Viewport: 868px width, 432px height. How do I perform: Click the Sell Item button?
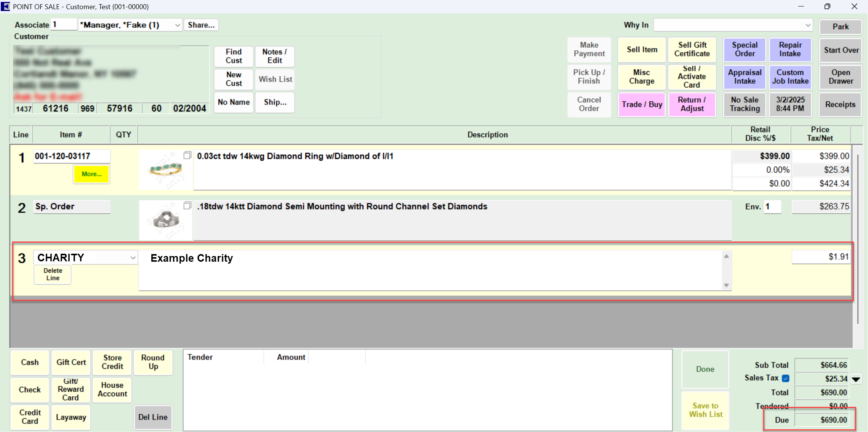click(x=642, y=50)
